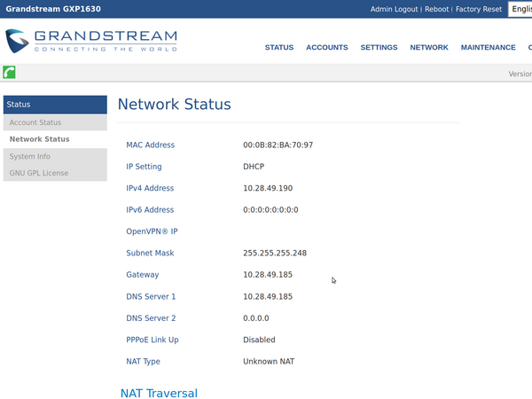Click the Factory Reset link
The width and height of the screenshot is (532, 399).
pos(479,9)
